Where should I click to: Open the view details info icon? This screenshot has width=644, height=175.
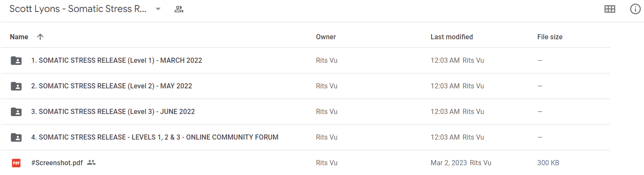click(x=635, y=9)
